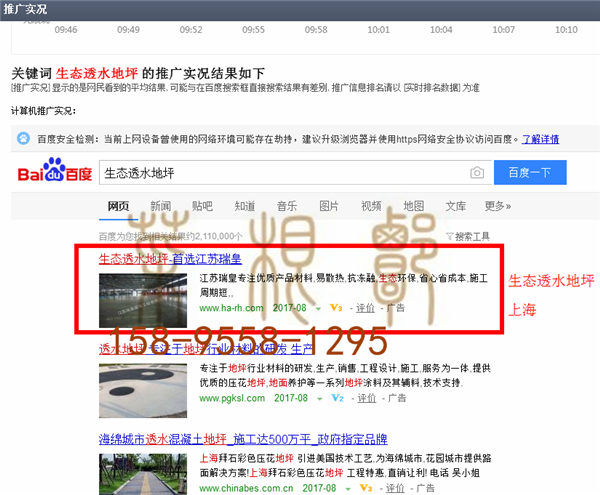This screenshot has width=600, height=495.
Task: Open the warehouse floor thumbnail of 江苏瑞皇 result
Action: pyautogui.click(x=143, y=300)
